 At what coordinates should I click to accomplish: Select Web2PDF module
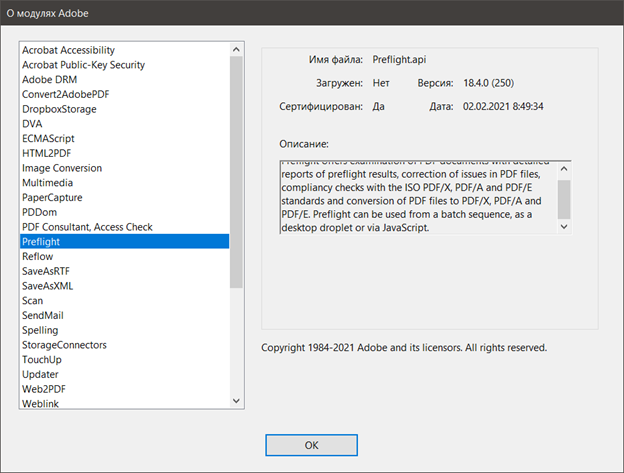(125, 389)
